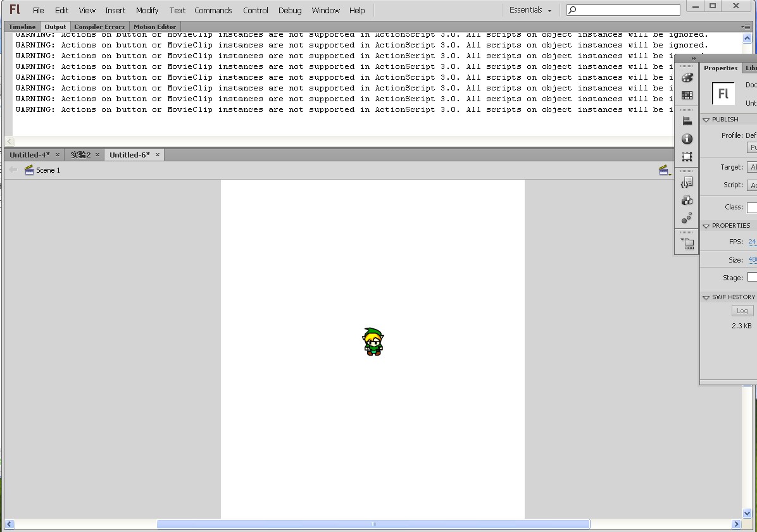
Task: Click the Scene 1 clapper icon
Action: pyautogui.click(x=29, y=170)
